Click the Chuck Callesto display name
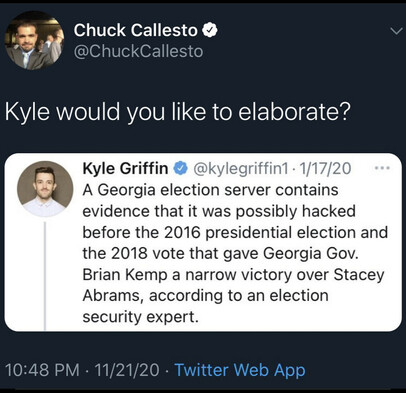 click(135, 30)
